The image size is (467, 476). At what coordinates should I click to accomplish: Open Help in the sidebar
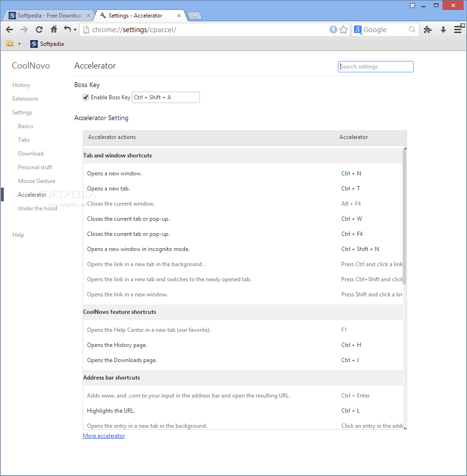[x=18, y=234]
